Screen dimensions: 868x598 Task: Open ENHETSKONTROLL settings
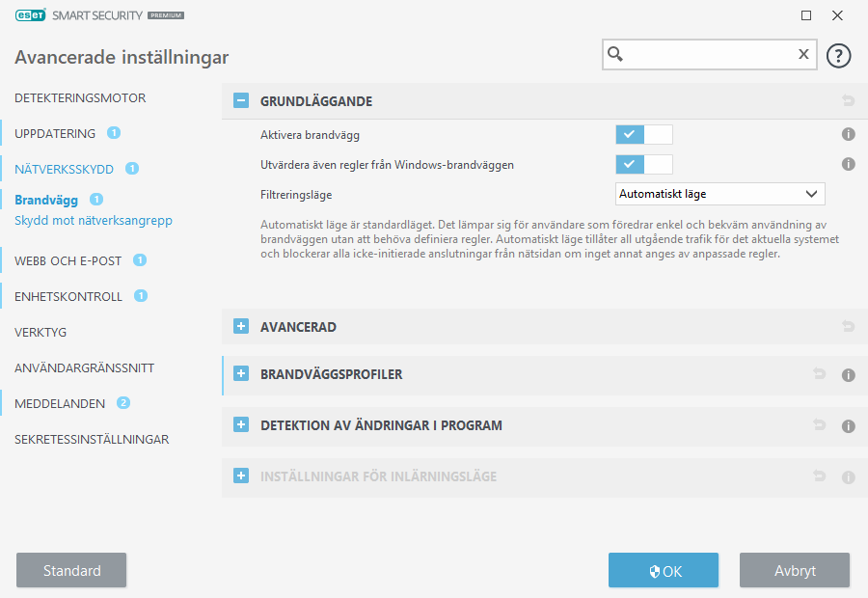pyautogui.click(x=68, y=297)
